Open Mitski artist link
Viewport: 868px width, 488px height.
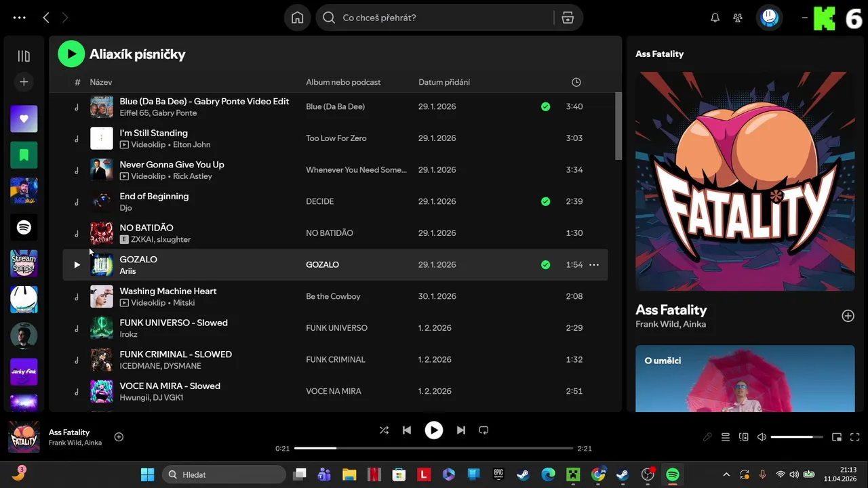pos(184,303)
